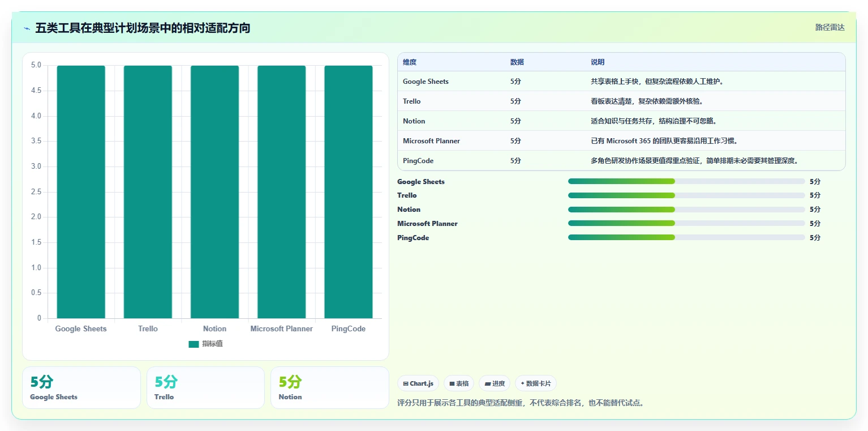Click 看板表达清楚 description text
868x431 pixels.
coord(647,101)
